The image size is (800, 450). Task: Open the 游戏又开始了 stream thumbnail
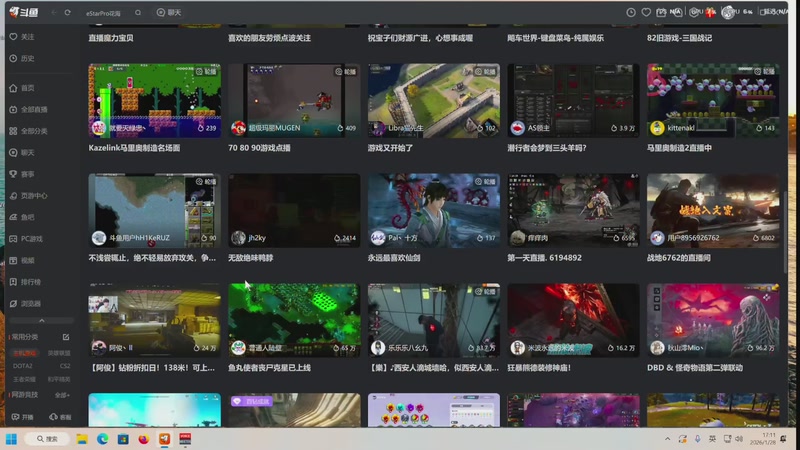click(x=434, y=101)
